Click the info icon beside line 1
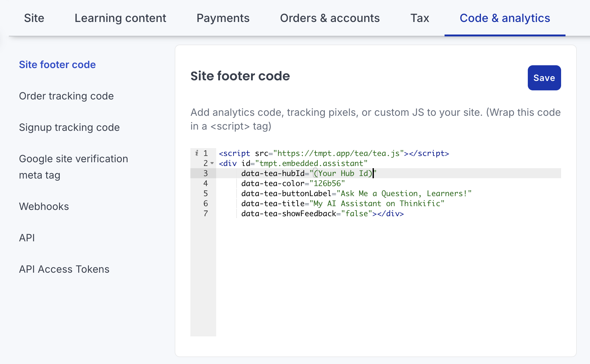 click(x=197, y=153)
